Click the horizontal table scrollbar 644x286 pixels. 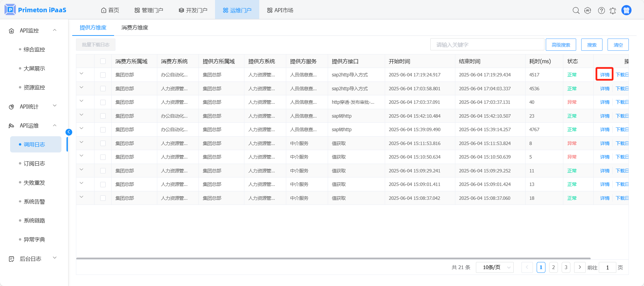[x=333, y=259]
